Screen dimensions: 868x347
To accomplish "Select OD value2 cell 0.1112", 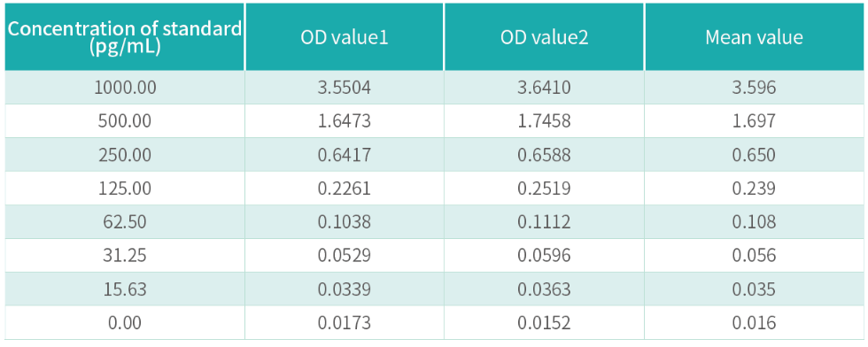I will click(544, 222).
